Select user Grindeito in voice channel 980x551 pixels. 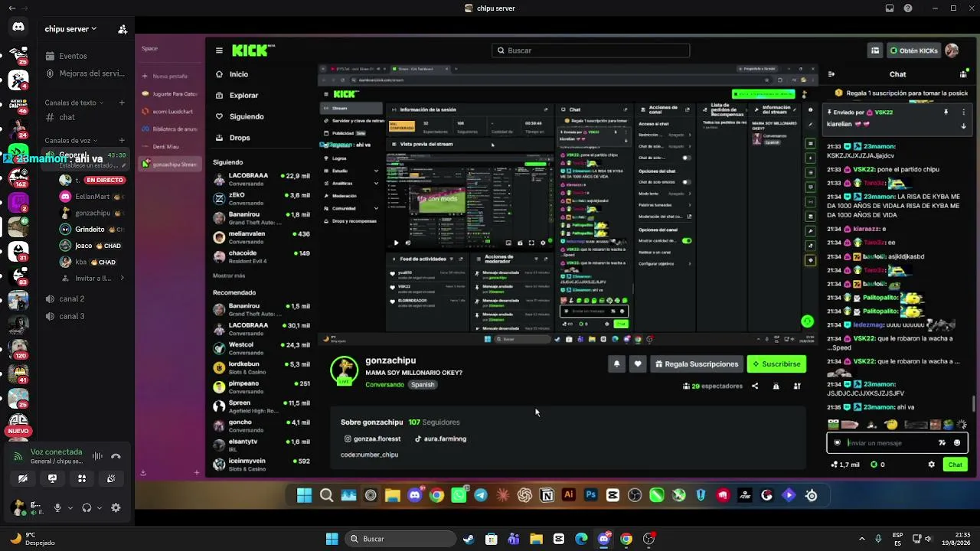pyautogui.click(x=90, y=229)
